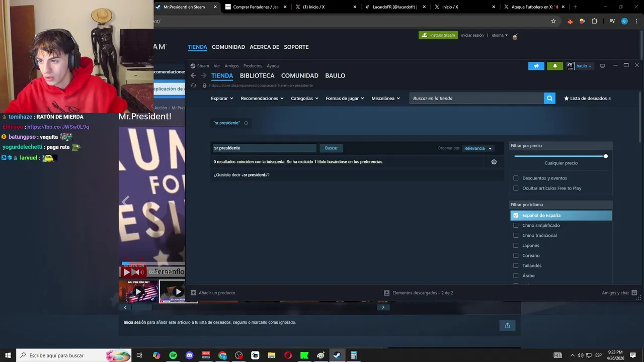The height and width of the screenshot is (362, 644).
Task: Check Chino tradicional language filter
Action: pos(516,235)
